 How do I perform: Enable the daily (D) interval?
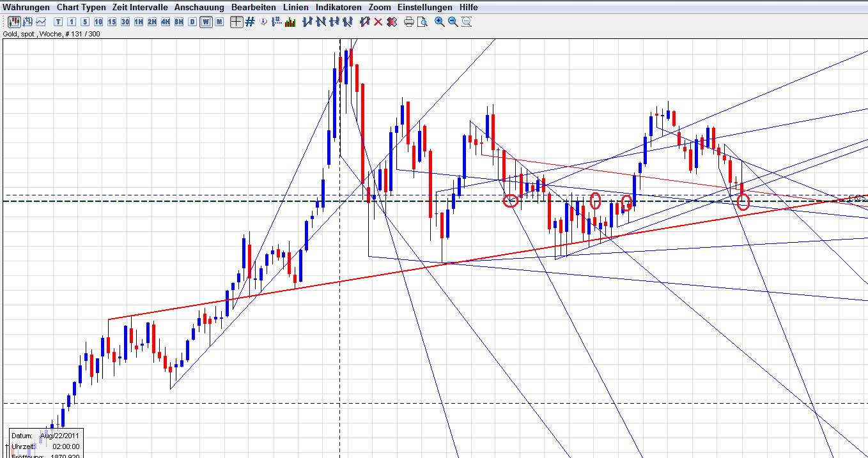(x=192, y=21)
